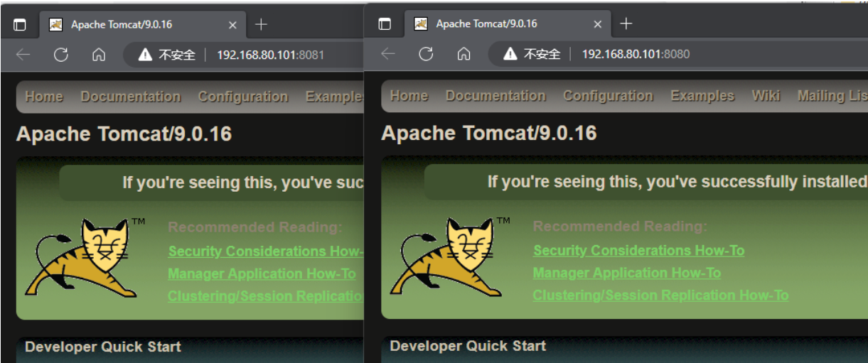Image resolution: width=868 pixels, height=363 pixels.
Task: Go back in right browser window
Action: [x=387, y=54]
